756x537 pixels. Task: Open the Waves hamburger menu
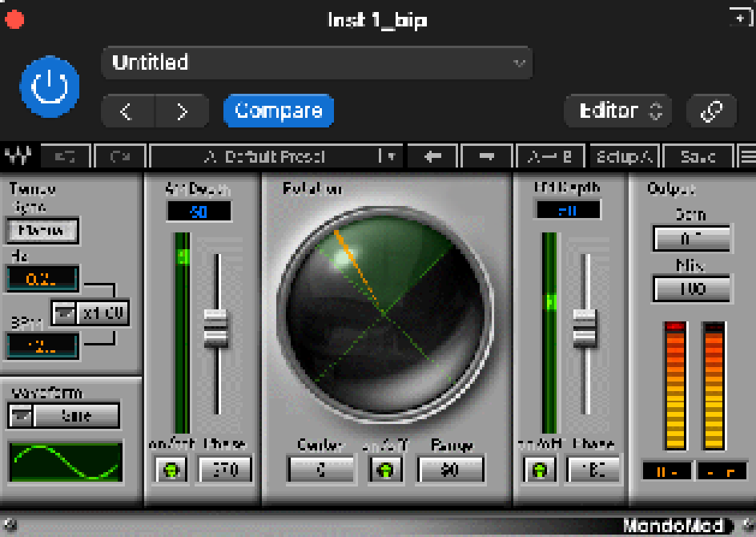746,156
